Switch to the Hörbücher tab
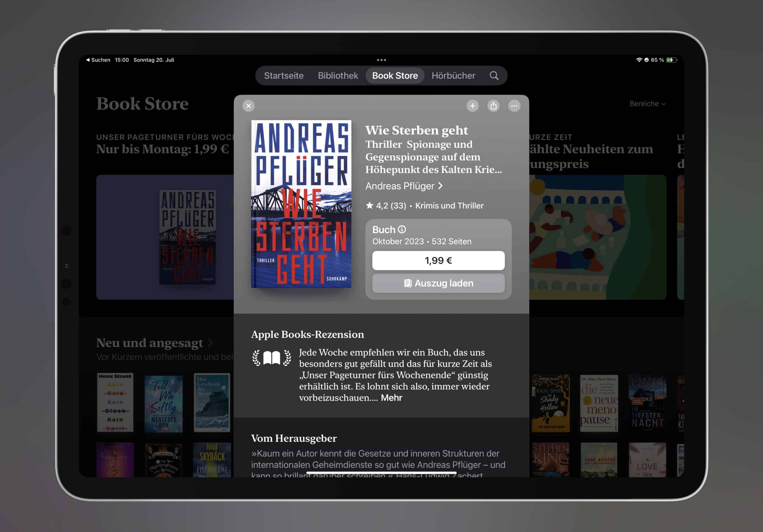This screenshot has width=763, height=532. point(453,76)
